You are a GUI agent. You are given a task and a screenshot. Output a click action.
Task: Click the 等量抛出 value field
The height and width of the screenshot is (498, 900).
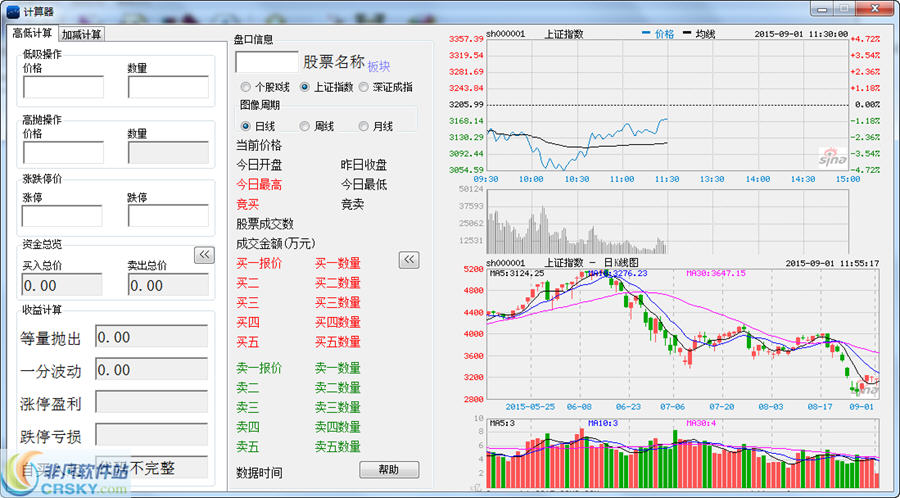151,338
